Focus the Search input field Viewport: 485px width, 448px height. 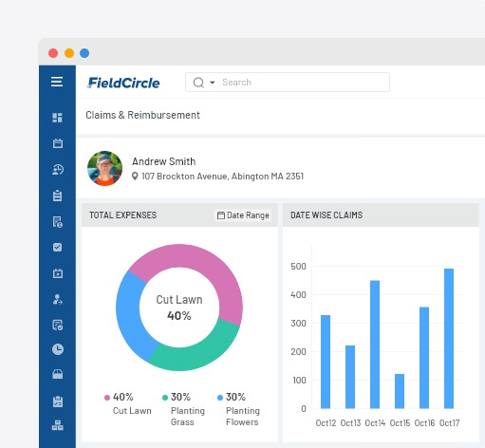tap(288, 83)
